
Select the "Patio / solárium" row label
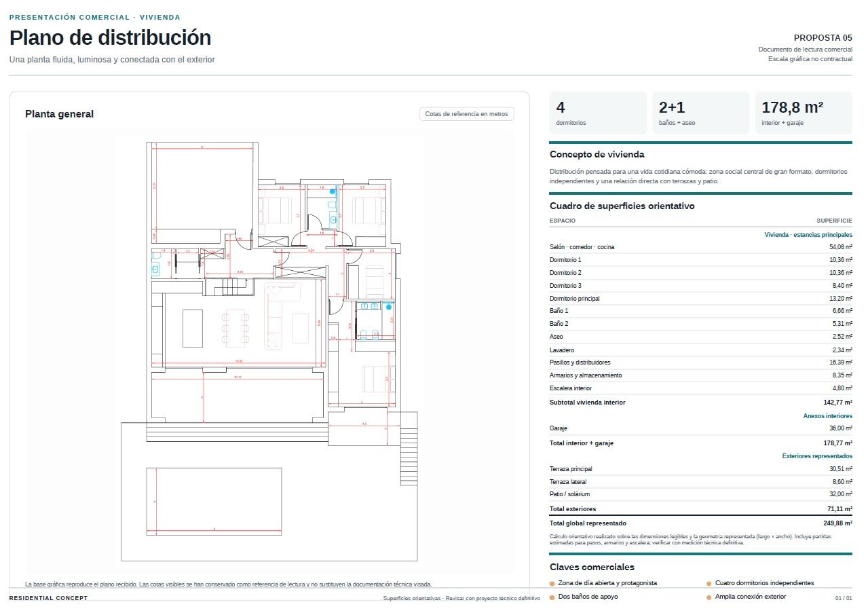coord(569,494)
